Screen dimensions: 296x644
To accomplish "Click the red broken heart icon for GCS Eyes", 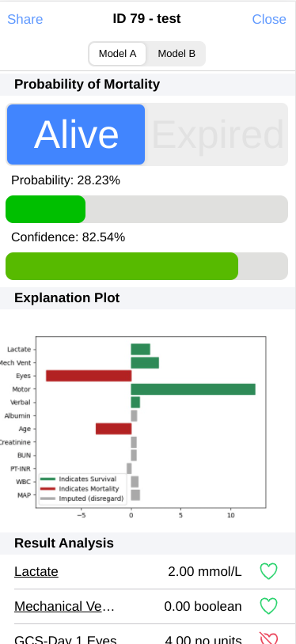I will 268,638.
